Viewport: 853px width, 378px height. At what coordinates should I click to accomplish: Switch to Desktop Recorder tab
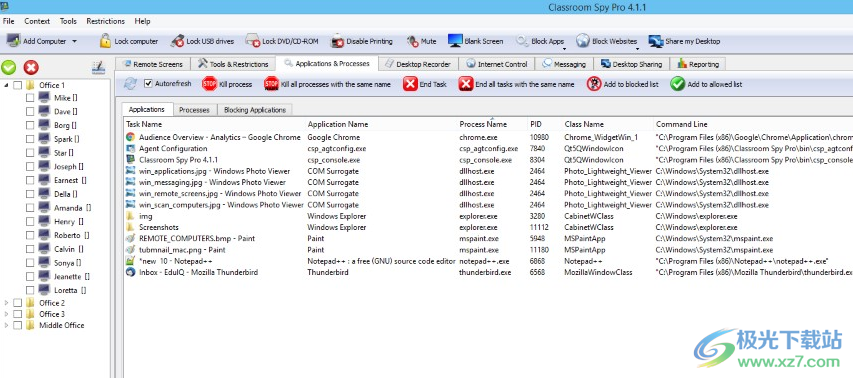click(x=418, y=64)
